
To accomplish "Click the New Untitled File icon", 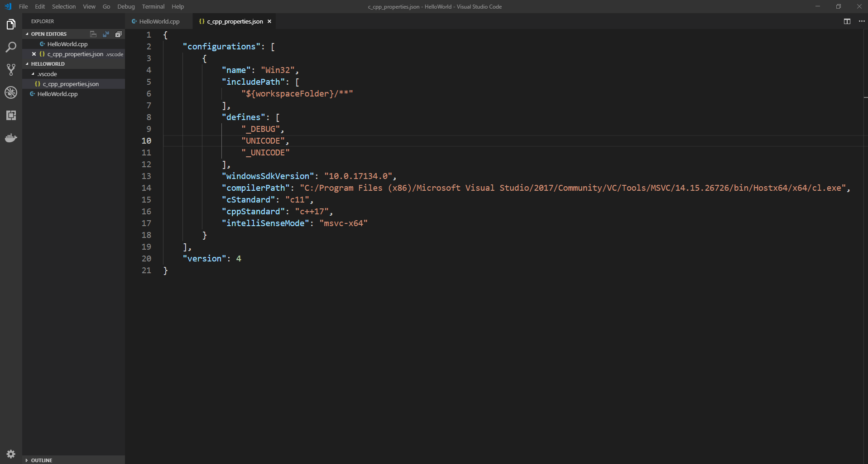I will click(x=93, y=34).
